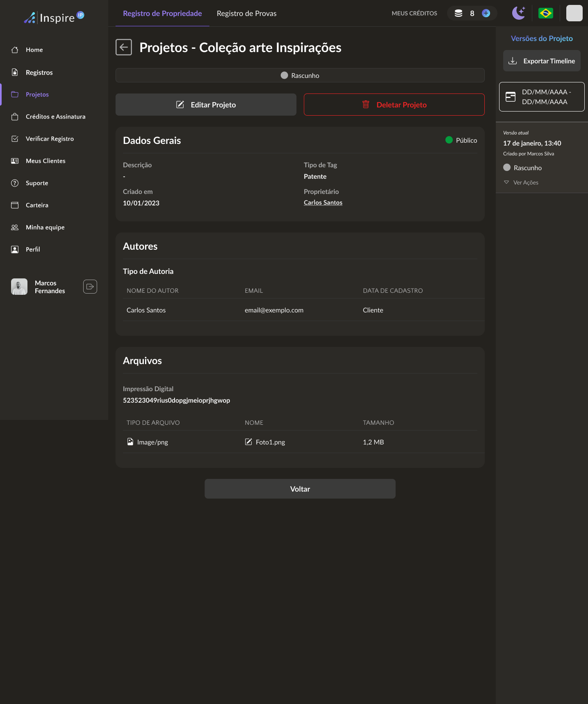Select the Registro de Propriedade tab
Image resolution: width=588 pixels, height=704 pixels.
click(x=162, y=14)
